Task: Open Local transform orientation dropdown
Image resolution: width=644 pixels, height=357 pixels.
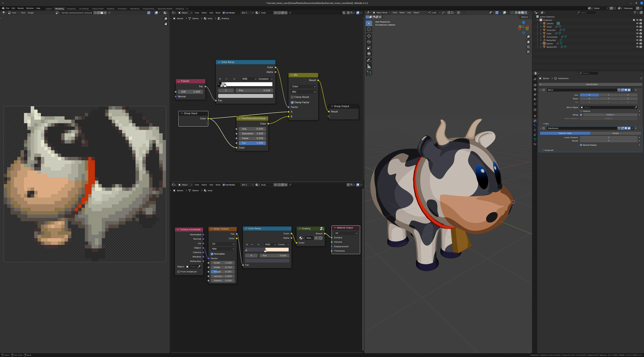Action: 434,13
